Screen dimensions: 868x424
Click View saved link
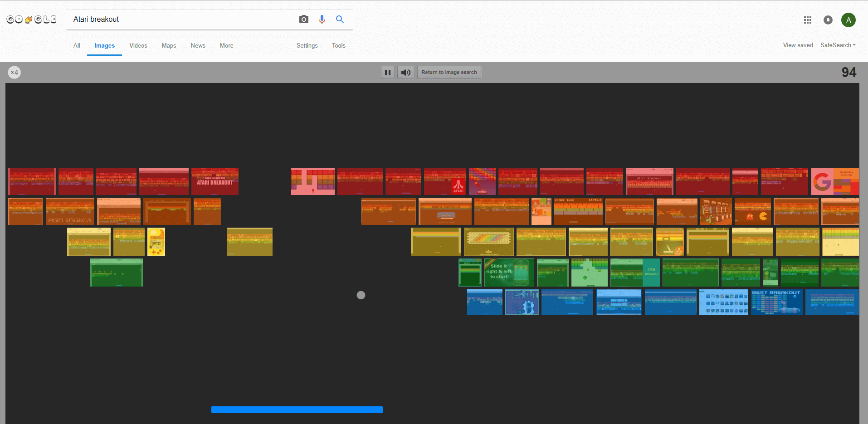[798, 45]
